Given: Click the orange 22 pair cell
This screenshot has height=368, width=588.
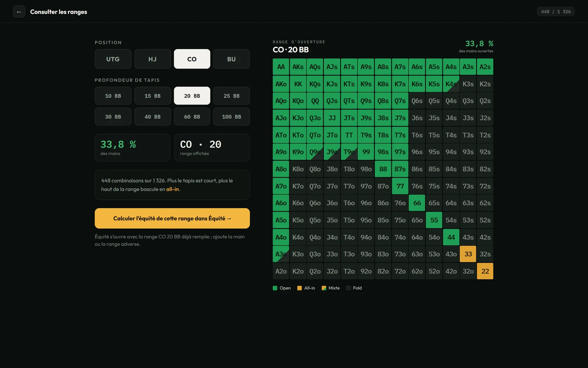Looking at the screenshot, I should (485, 271).
